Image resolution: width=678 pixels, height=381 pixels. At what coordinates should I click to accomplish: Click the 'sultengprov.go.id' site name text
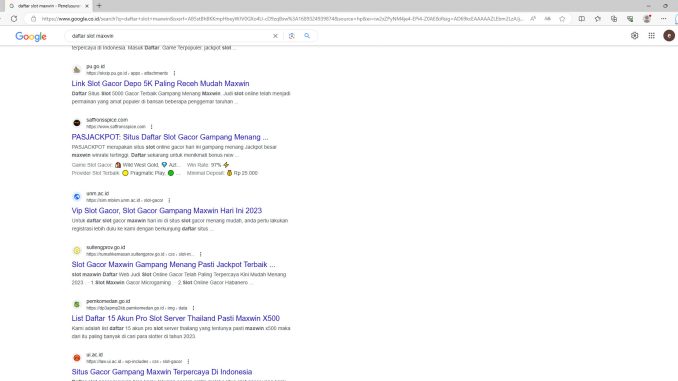[x=106, y=247]
